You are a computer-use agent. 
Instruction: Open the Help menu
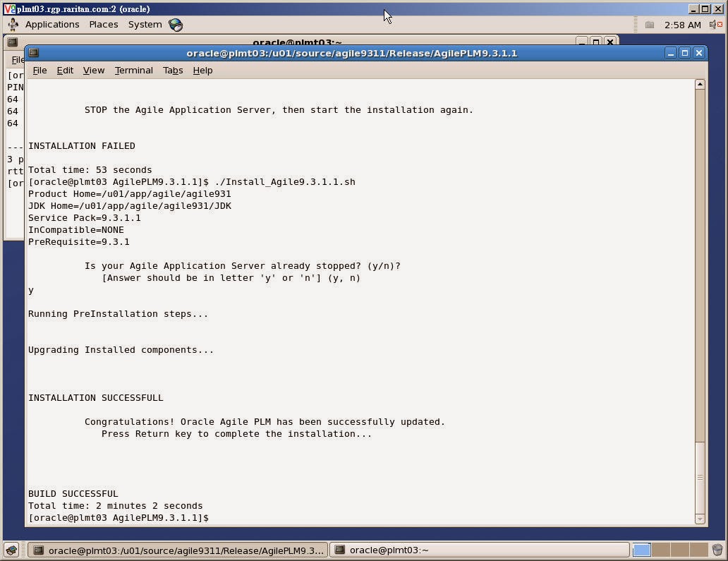[202, 70]
